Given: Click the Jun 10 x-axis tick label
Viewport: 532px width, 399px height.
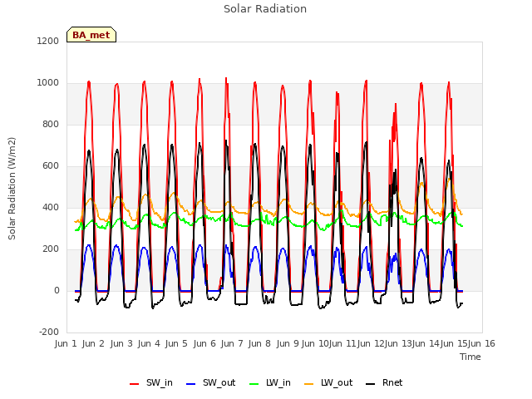Looking at the screenshot, I should [315, 343].
